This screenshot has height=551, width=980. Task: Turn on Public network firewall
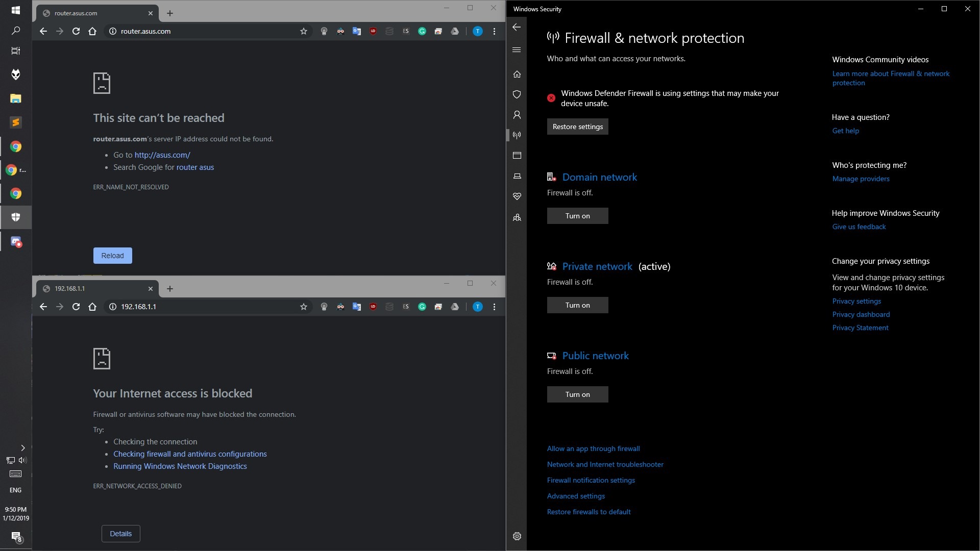(577, 394)
